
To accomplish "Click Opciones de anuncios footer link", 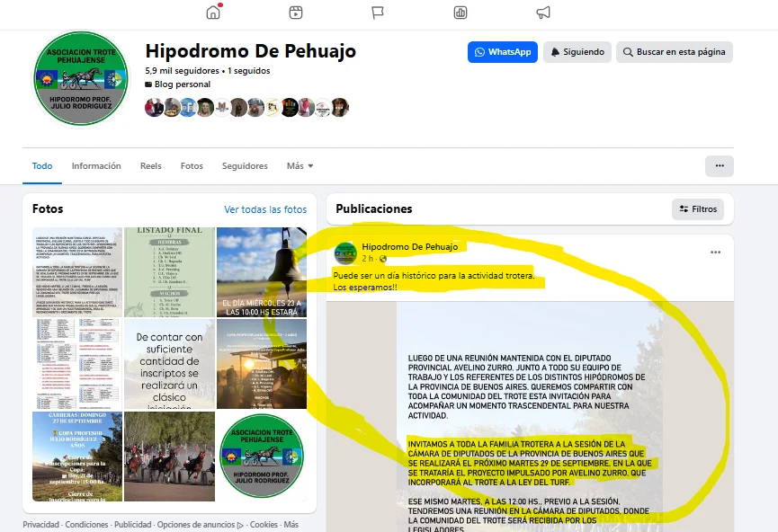I will pyautogui.click(x=200, y=525).
